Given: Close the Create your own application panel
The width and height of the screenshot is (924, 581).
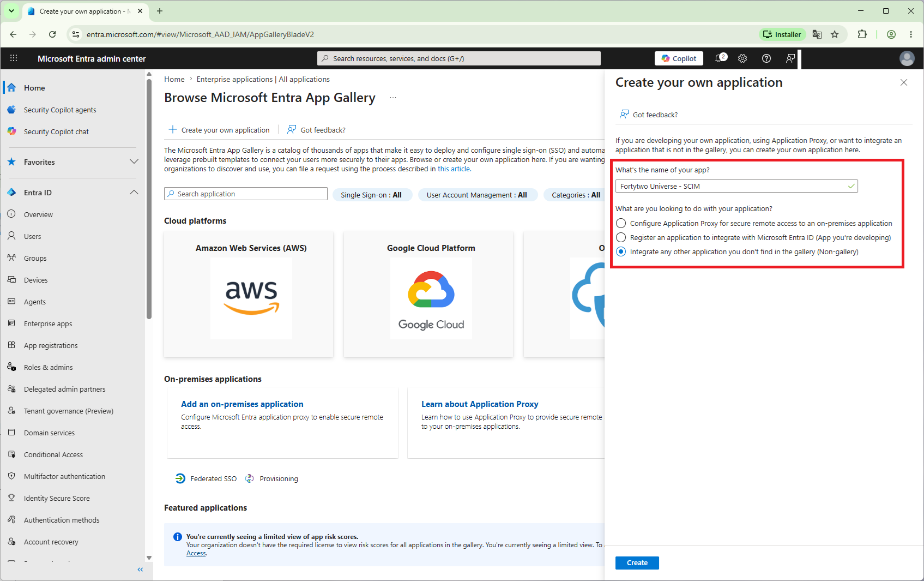Looking at the screenshot, I should (x=904, y=82).
